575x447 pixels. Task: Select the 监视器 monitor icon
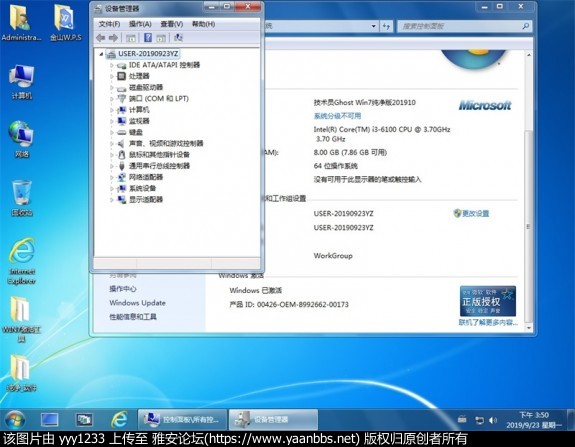(x=121, y=121)
